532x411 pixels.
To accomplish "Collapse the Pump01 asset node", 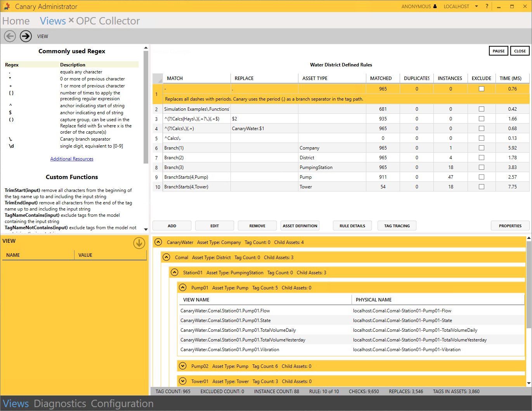I will [x=182, y=288].
